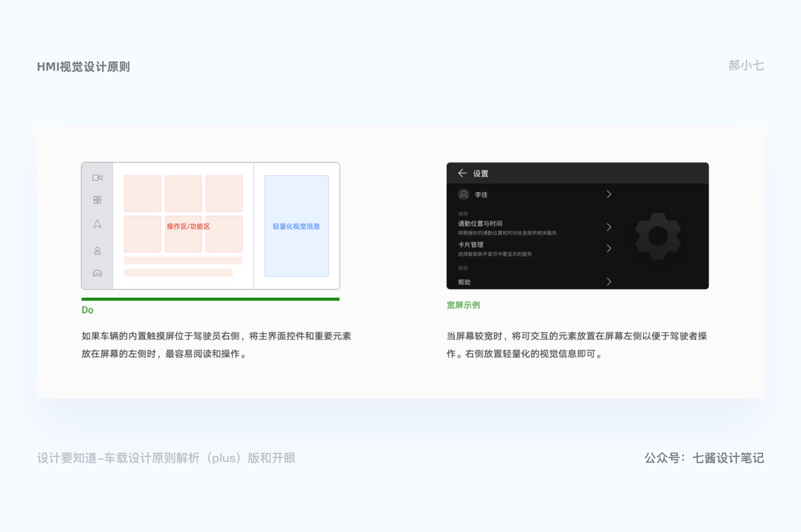
Task: Expand the 卡片管理 row chevron
Action: click(609, 248)
